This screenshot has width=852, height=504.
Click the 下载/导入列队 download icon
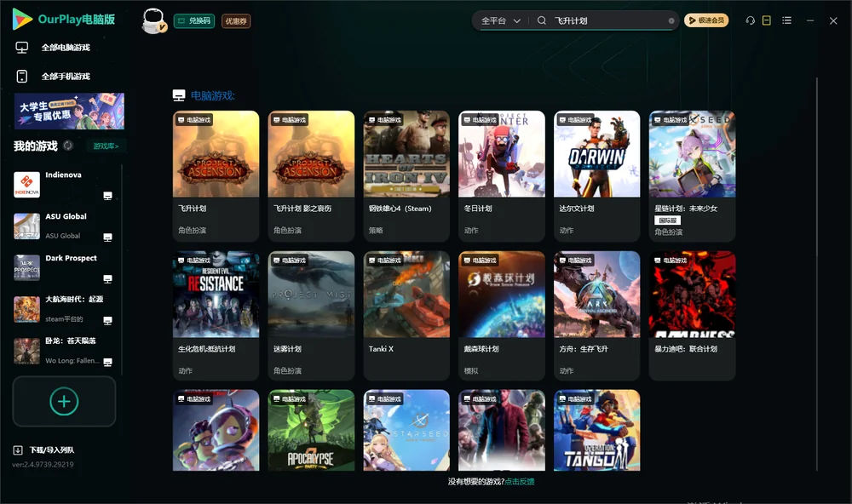pos(18,450)
